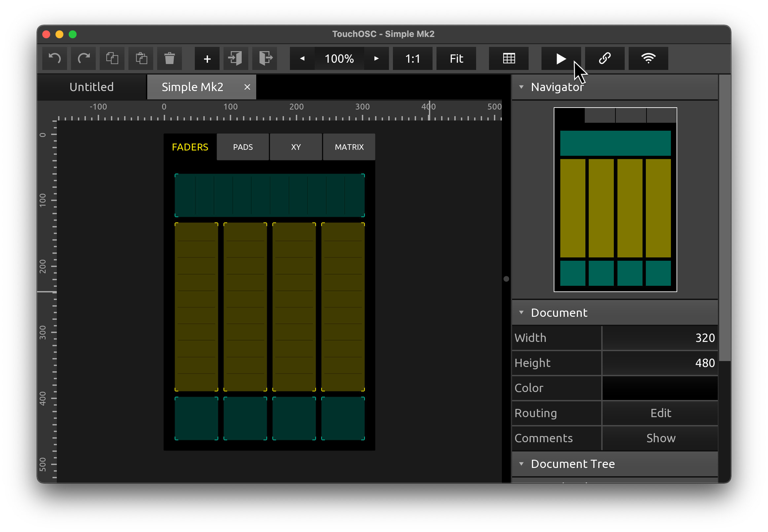Click the Navigator layout thumbnail
The height and width of the screenshot is (532, 768).
[x=615, y=200]
